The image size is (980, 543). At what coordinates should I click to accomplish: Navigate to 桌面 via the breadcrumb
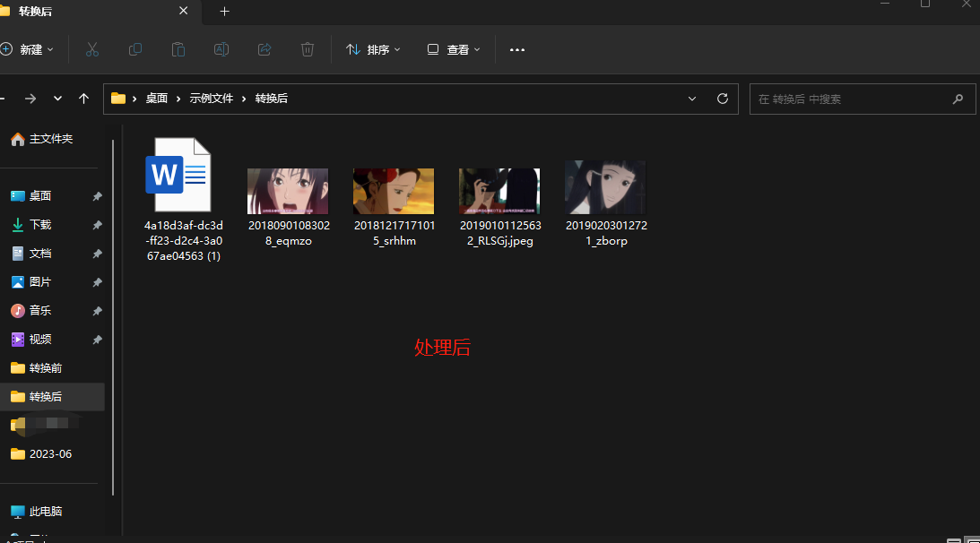[x=156, y=98]
